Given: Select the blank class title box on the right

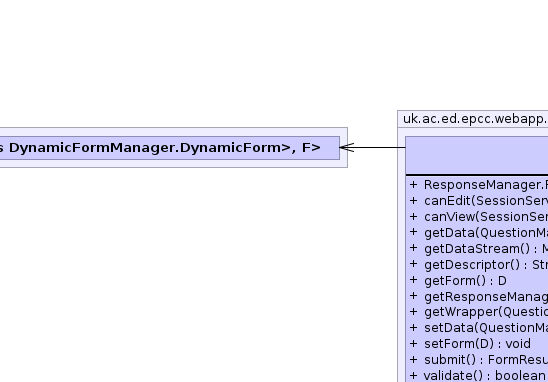Looking at the screenshot, I should 477,155.
